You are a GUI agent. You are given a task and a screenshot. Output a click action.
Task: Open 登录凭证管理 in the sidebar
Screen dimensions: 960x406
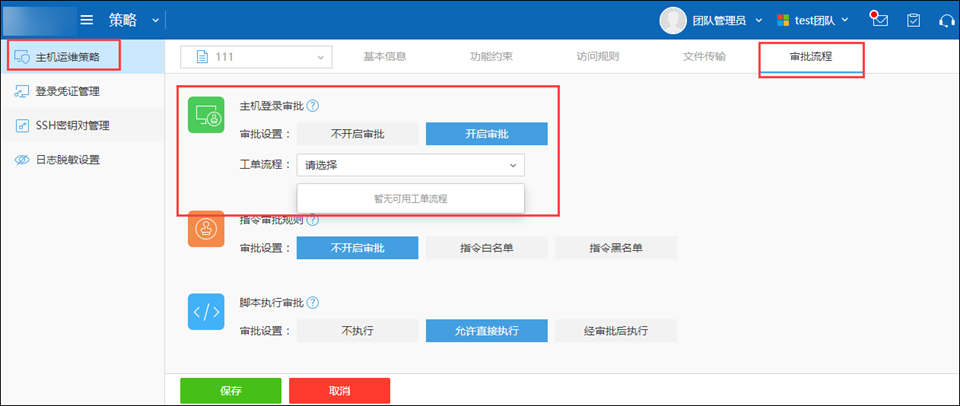(x=83, y=92)
